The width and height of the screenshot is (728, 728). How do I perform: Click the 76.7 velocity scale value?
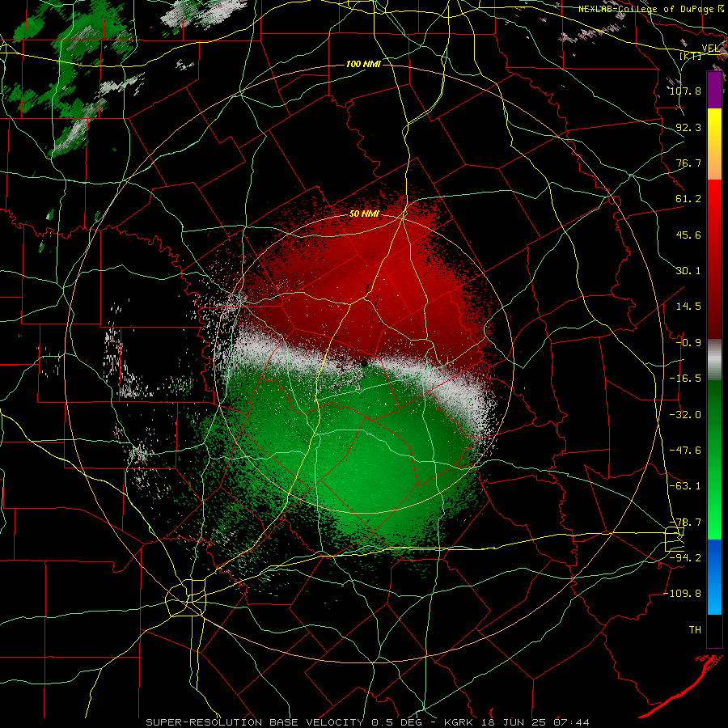coord(688,163)
